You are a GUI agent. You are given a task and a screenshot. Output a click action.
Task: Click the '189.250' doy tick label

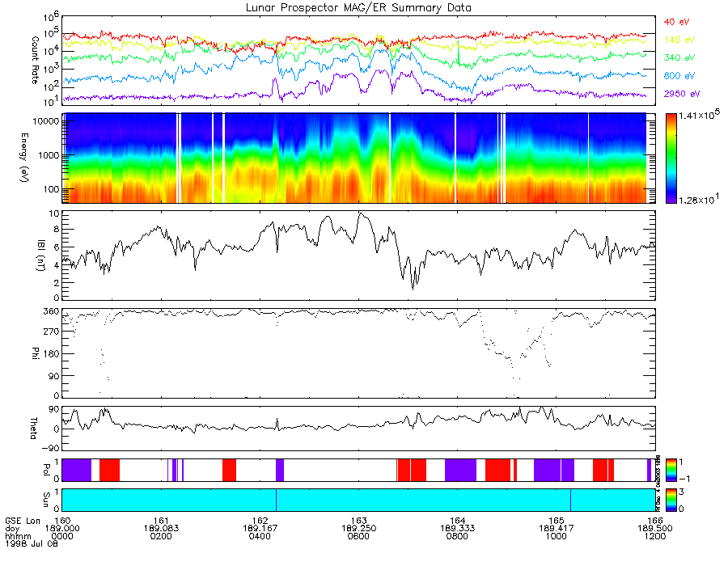tap(359, 529)
